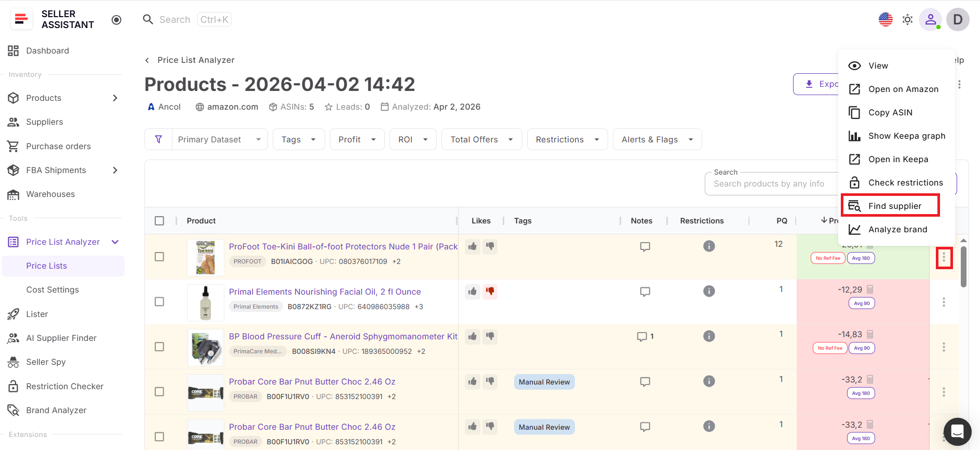Add a note to Primal Elements row

click(645, 292)
